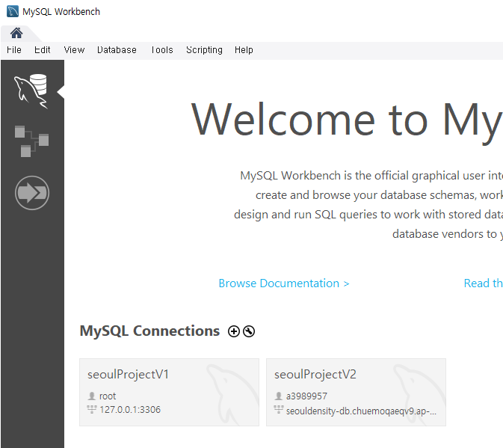Open the Migration wizard sidebar icon
Image resolution: width=503 pixels, height=448 pixels.
[32, 193]
